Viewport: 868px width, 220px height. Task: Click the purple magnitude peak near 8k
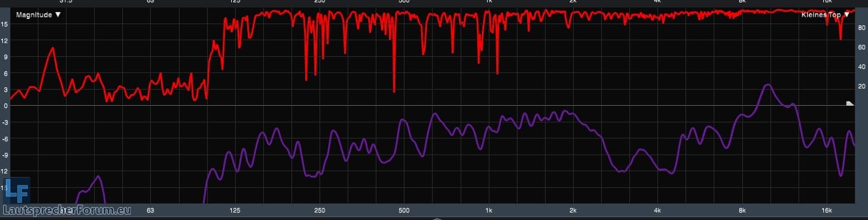[768, 86]
